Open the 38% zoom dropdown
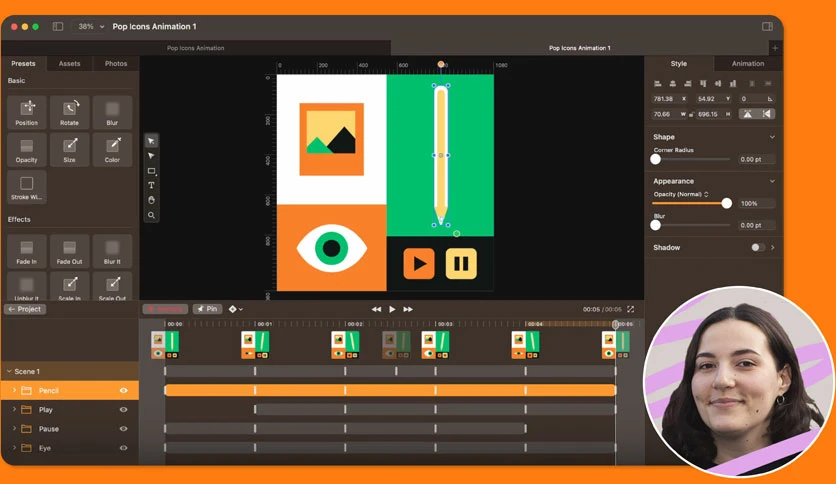Viewport: 836px width, 484px height. (91, 27)
